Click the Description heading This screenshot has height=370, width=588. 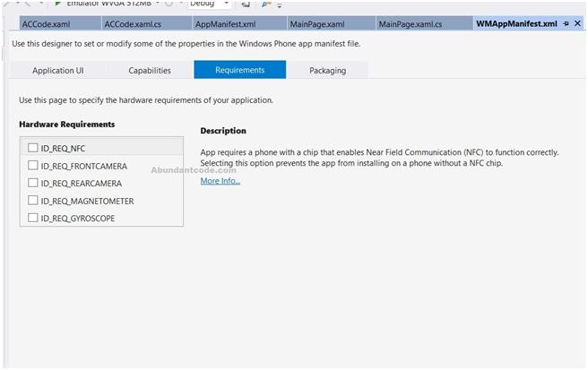223,131
